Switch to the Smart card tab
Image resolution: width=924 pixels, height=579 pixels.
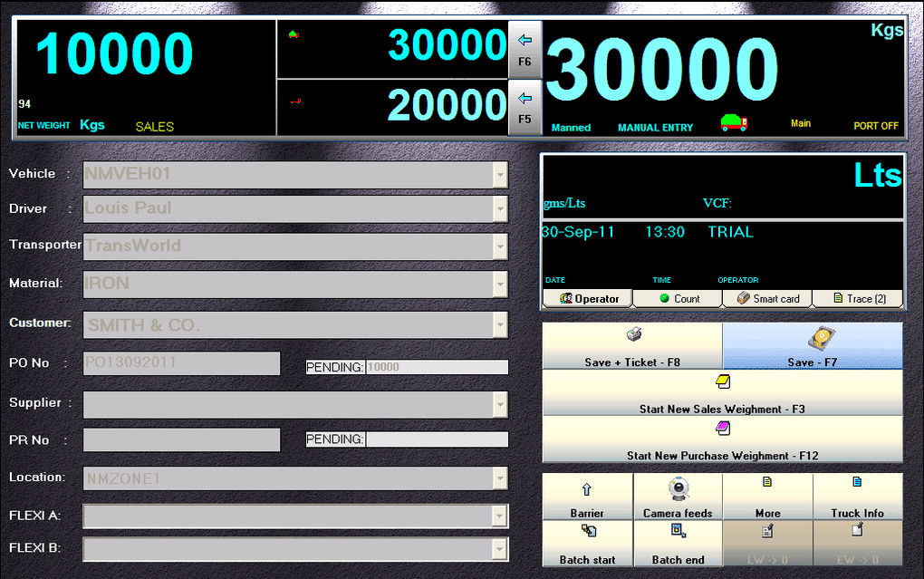point(767,298)
